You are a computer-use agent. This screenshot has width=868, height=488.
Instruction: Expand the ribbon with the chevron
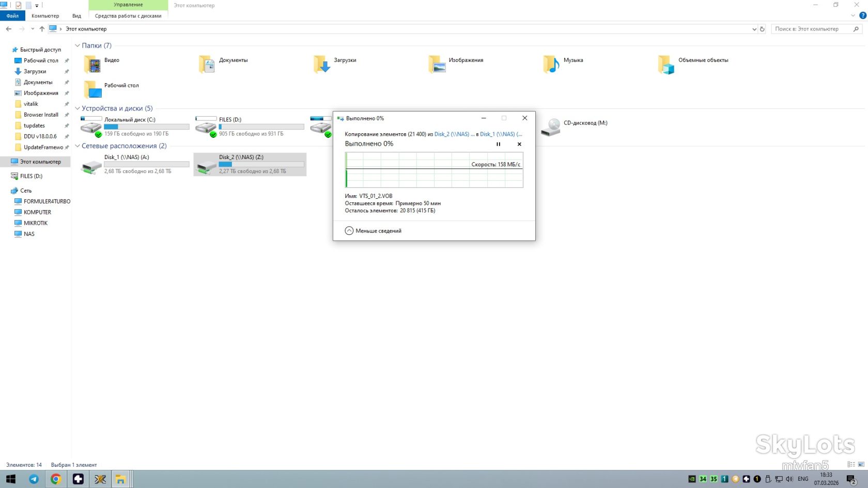pos(853,15)
